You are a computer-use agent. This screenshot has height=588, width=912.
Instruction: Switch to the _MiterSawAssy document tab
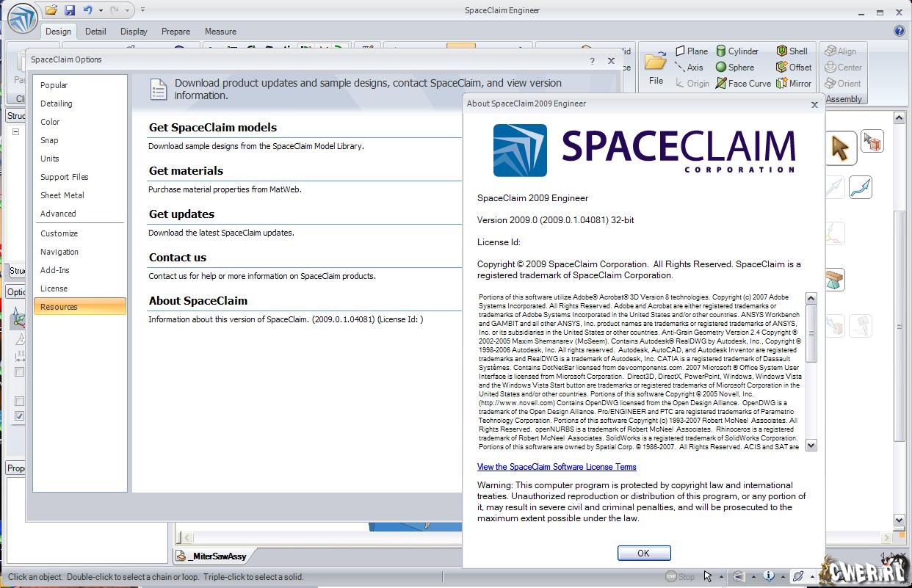[217, 556]
